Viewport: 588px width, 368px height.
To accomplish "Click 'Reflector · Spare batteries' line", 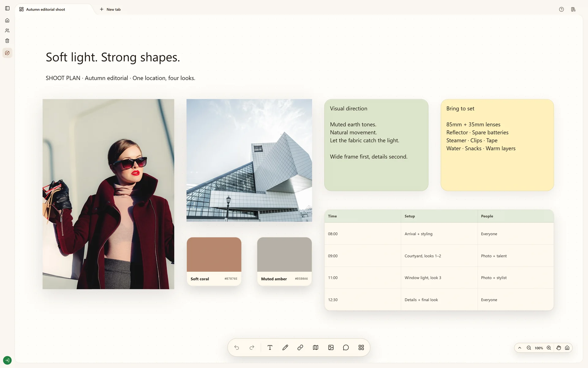I will tap(477, 132).
